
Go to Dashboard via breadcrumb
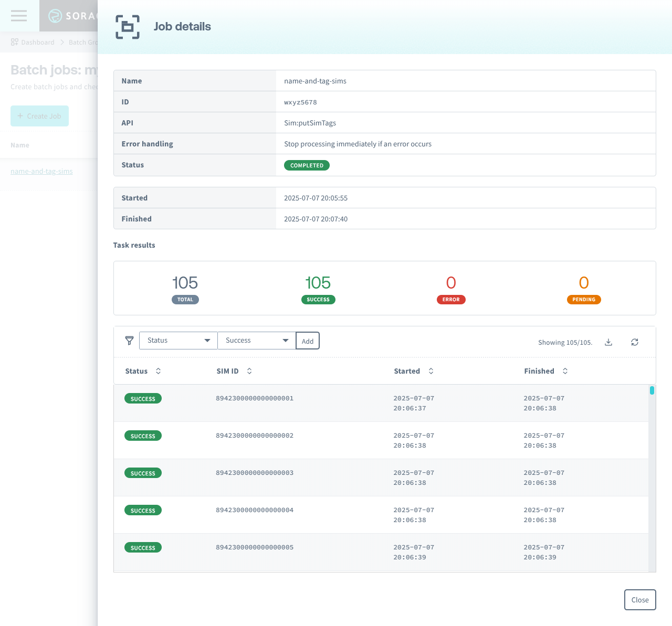click(37, 42)
